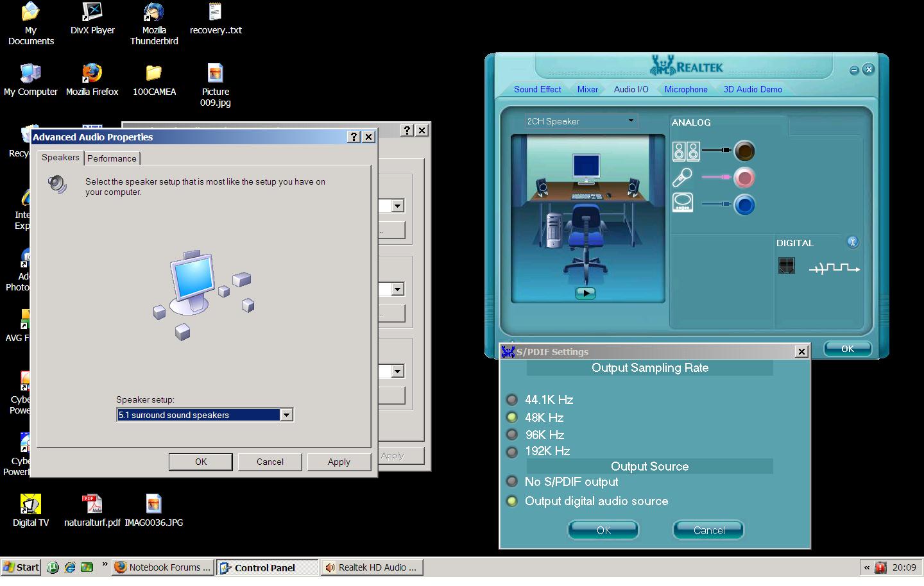
Task: Open first dropdown in background dialog
Action: tap(398, 206)
